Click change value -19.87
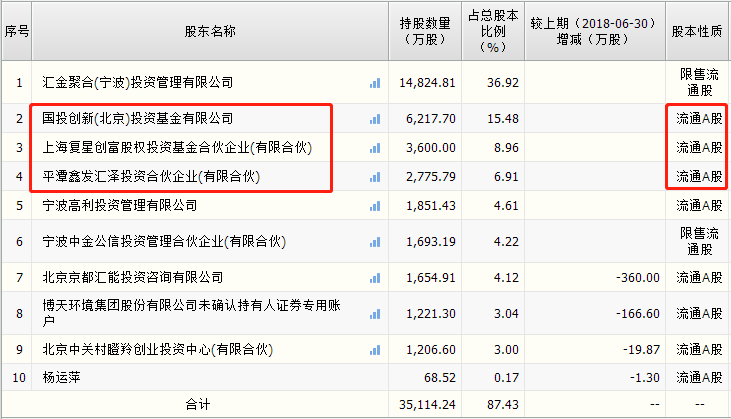 641,350
